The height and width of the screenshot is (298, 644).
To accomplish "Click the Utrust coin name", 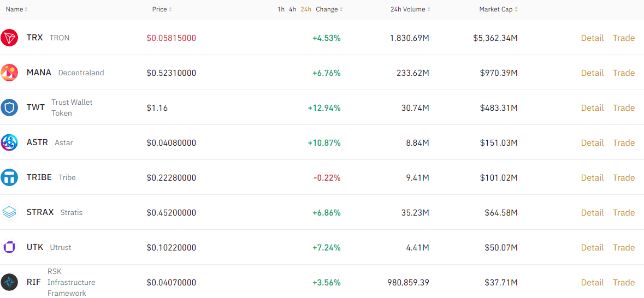I will (x=61, y=247).
